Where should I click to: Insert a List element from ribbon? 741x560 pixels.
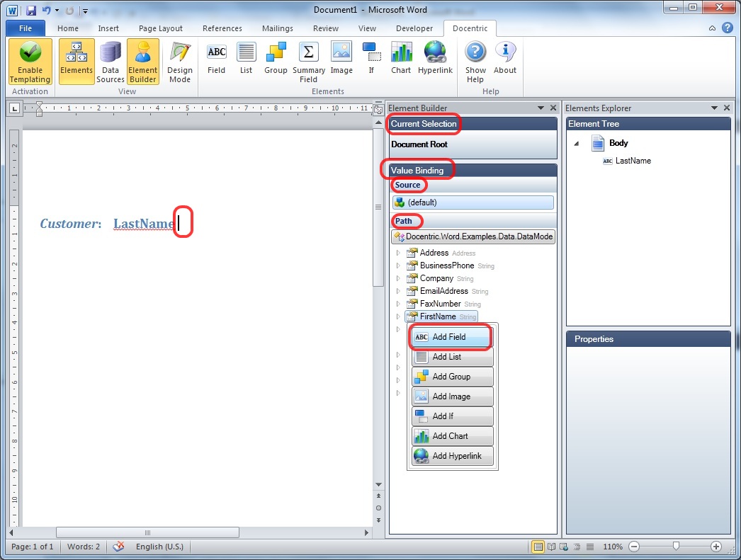(247, 59)
